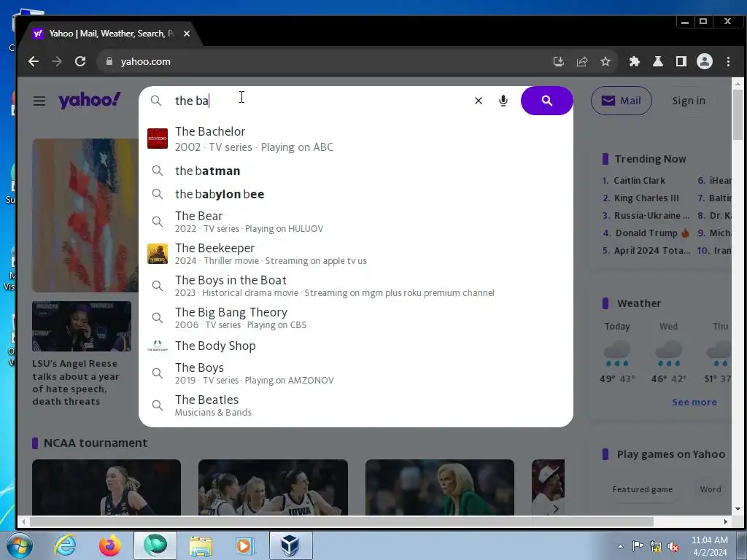Viewport: 747px width, 560px height.
Task: Clear the search text with the X
Action: tap(479, 101)
